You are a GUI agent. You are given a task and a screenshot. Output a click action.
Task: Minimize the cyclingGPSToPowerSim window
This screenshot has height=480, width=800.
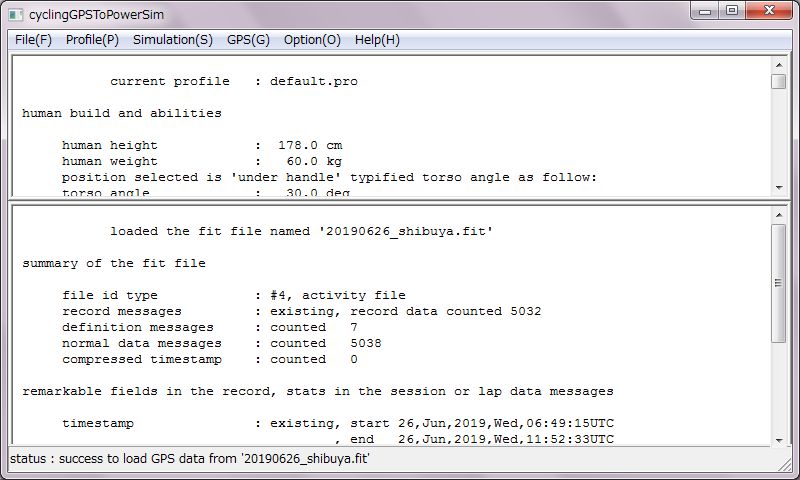[x=705, y=11]
